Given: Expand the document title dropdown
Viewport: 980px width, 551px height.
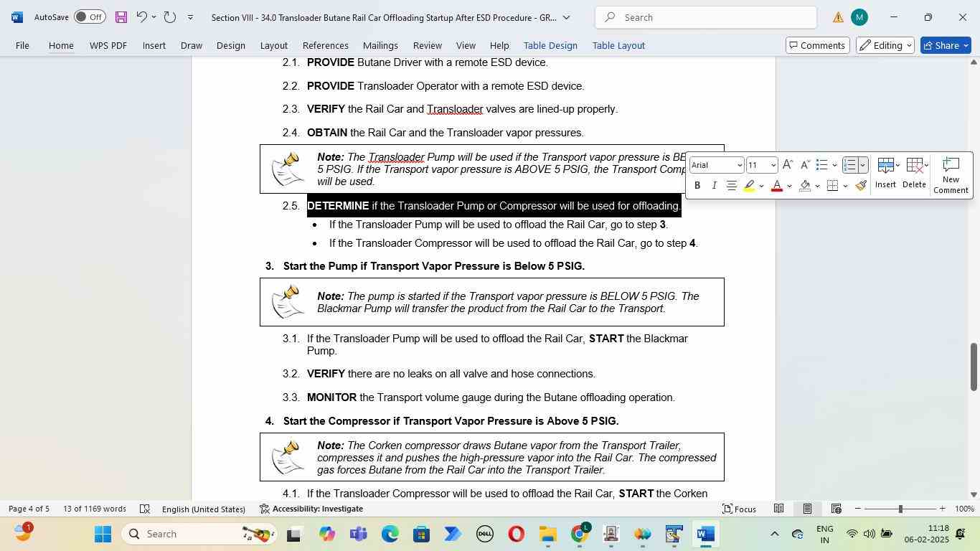Looking at the screenshot, I should (566, 17).
